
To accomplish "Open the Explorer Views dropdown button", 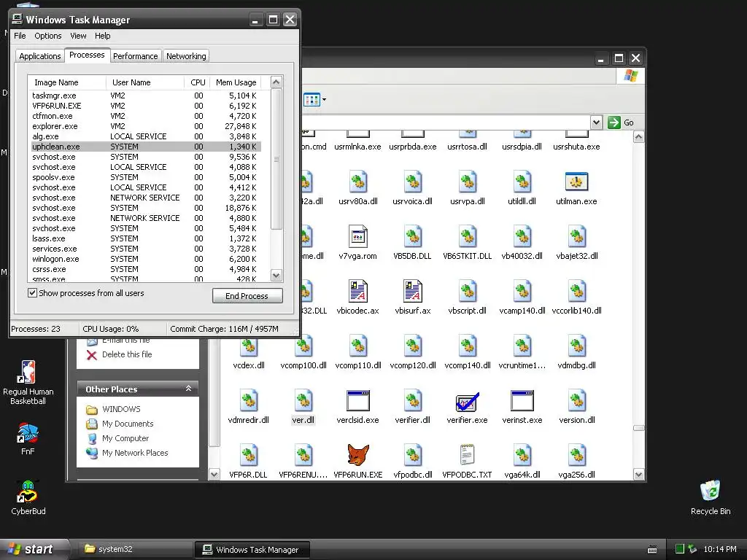I will (315, 100).
